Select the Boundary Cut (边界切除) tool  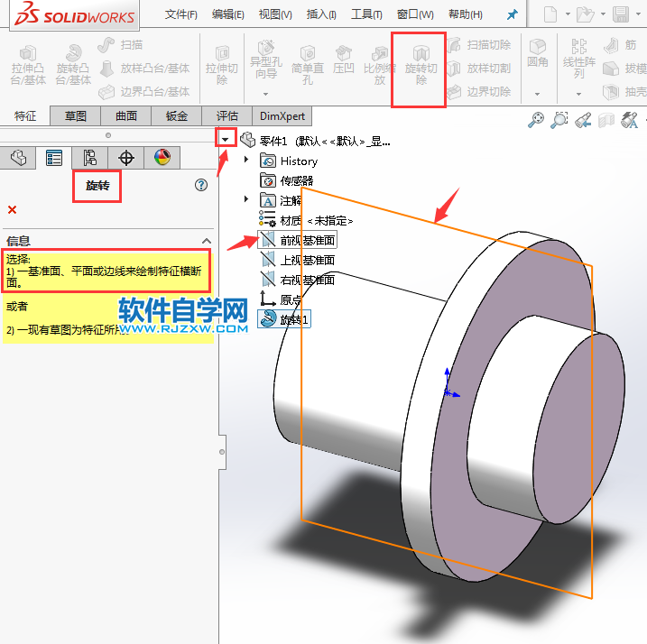tap(480, 92)
